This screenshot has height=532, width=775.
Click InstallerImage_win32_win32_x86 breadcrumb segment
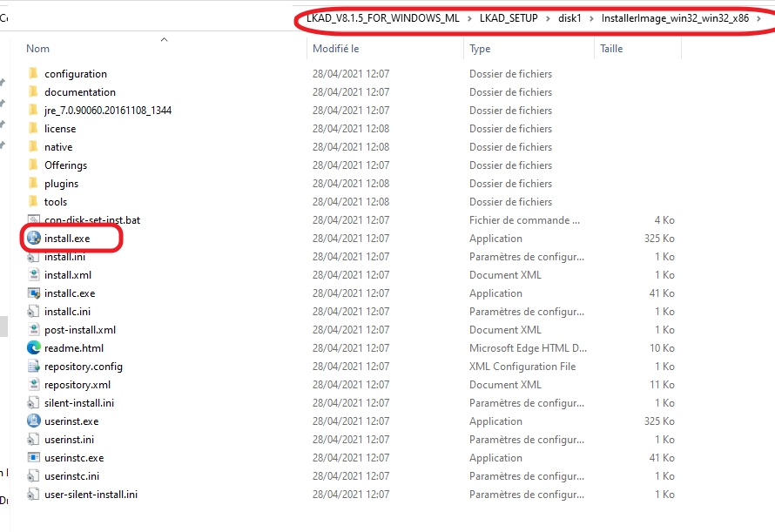click(675, 18)
